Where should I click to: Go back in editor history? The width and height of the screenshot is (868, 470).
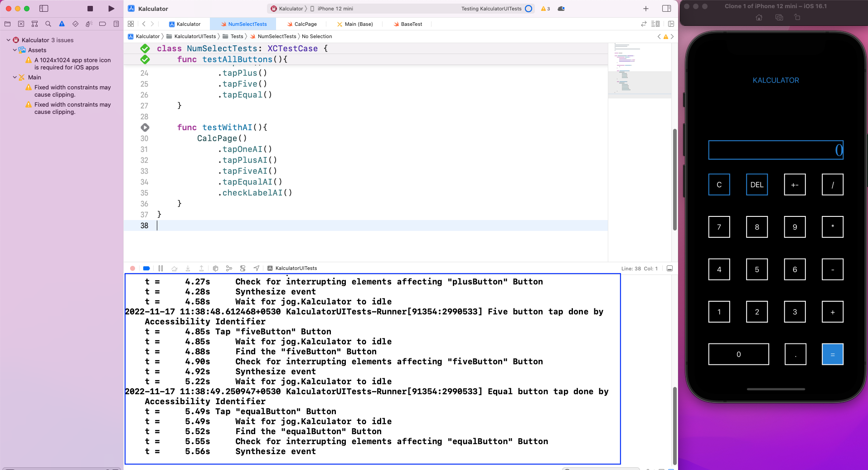point(144,24)
